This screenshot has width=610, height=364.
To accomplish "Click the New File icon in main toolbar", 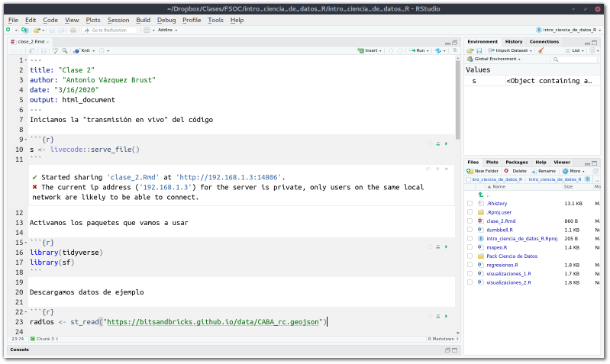I will point(8,30).
